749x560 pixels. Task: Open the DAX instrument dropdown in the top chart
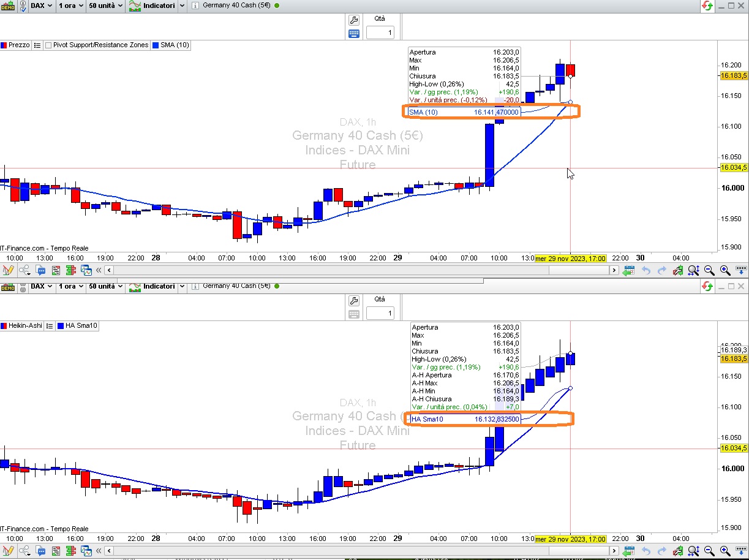pyautogui.click(x=42, y=6)
